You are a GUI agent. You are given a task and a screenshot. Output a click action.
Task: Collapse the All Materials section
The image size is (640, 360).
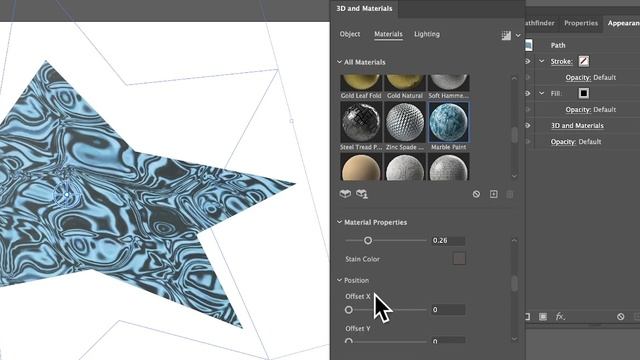pyautogui.click(x=339, y=62)
